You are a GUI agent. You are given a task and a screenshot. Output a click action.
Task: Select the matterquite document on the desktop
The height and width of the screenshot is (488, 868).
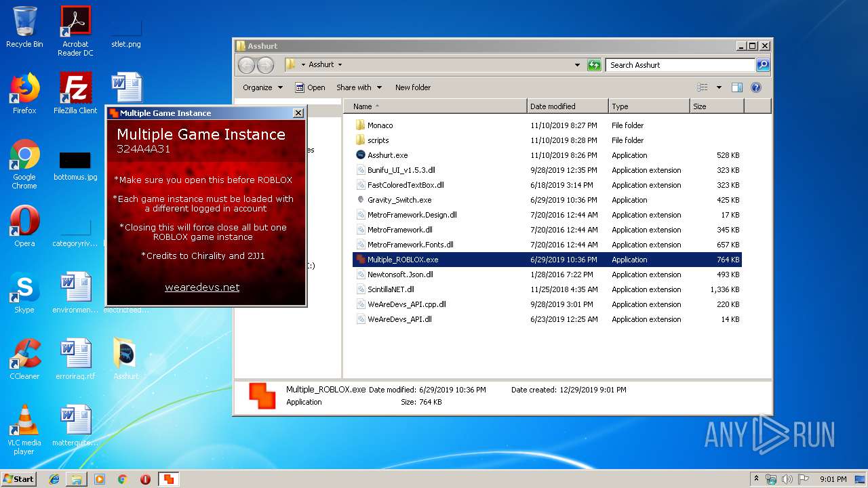coord(75,426)
